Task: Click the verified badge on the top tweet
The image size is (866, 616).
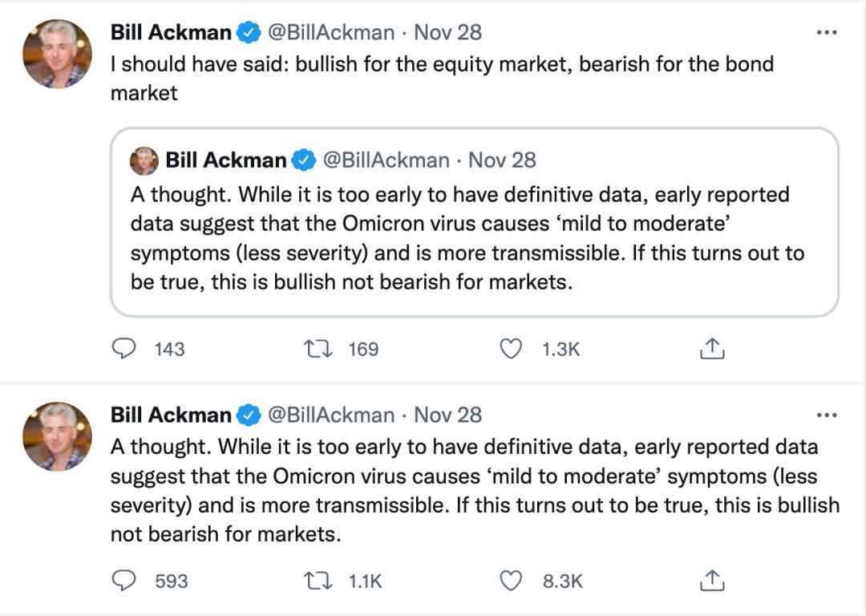Action: 249,33
